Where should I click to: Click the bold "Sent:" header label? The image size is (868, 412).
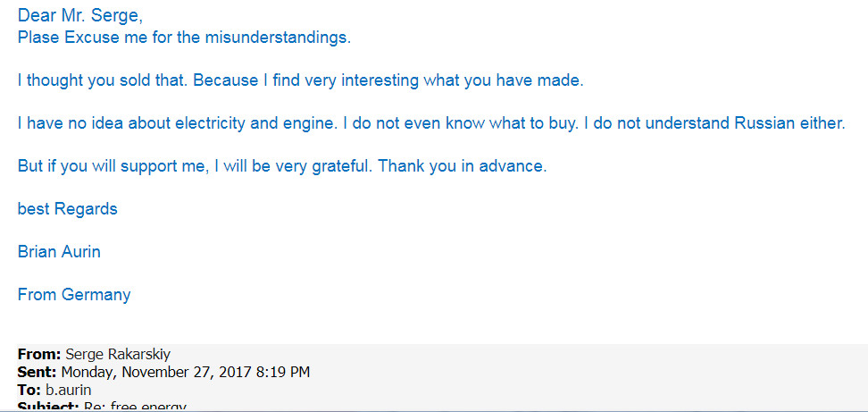coord(38,372)
